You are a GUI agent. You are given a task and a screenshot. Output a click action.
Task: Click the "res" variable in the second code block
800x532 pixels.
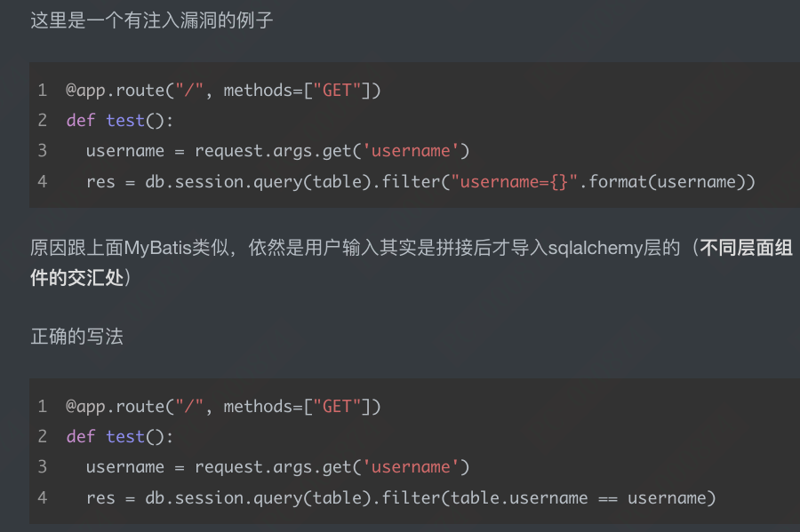tap(100, 497)
